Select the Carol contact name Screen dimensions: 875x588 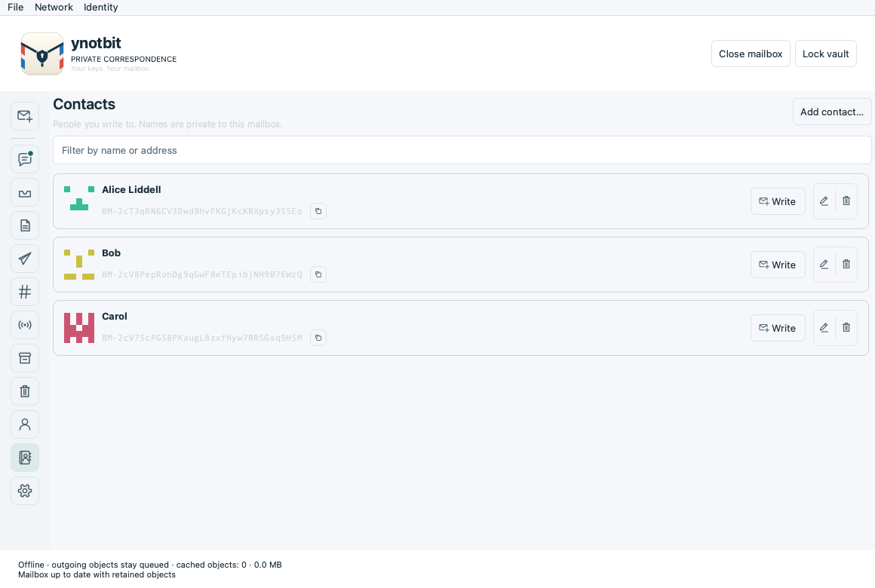coord(115,317)
